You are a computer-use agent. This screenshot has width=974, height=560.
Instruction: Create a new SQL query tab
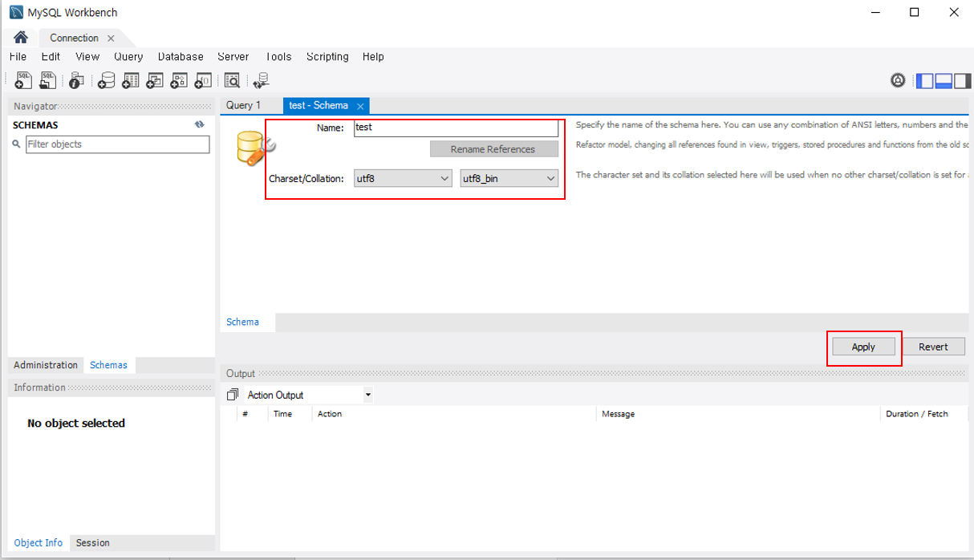[x=22, y=80]
